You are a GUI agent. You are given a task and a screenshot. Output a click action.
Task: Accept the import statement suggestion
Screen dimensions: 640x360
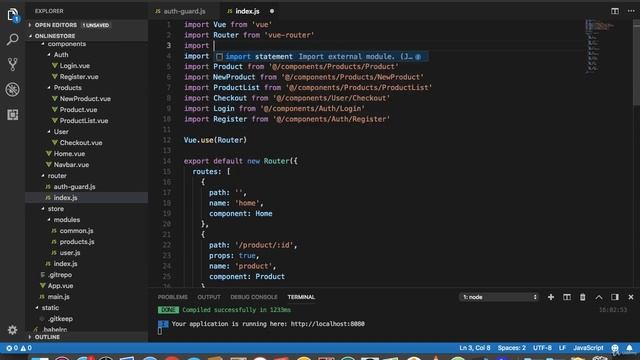coord(322,57)
